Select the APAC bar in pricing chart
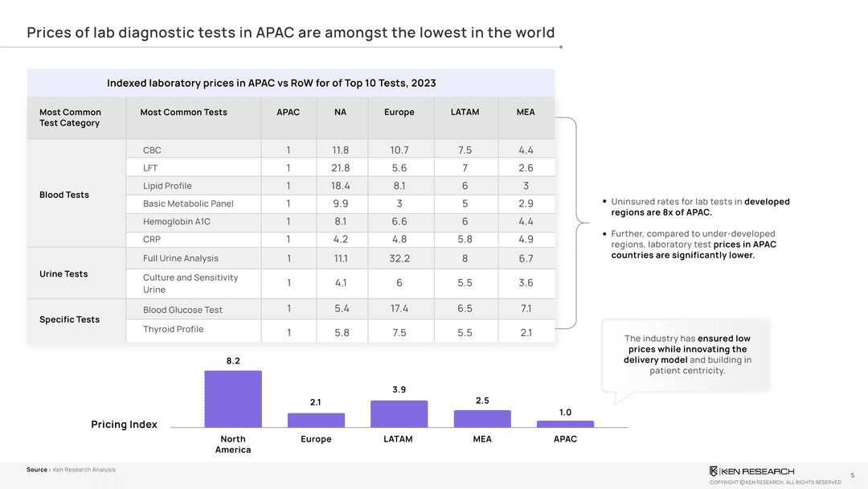Screen dimensions: 868x489 (x=565, y=423)
